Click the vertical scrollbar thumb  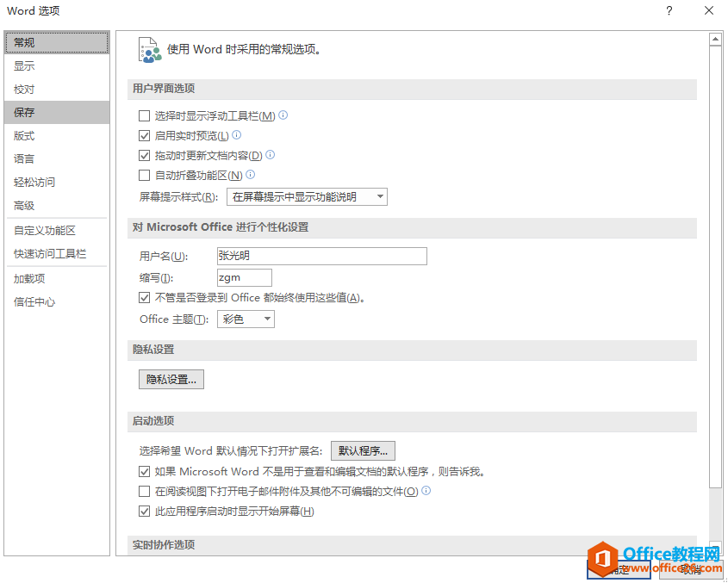[715, 266]
